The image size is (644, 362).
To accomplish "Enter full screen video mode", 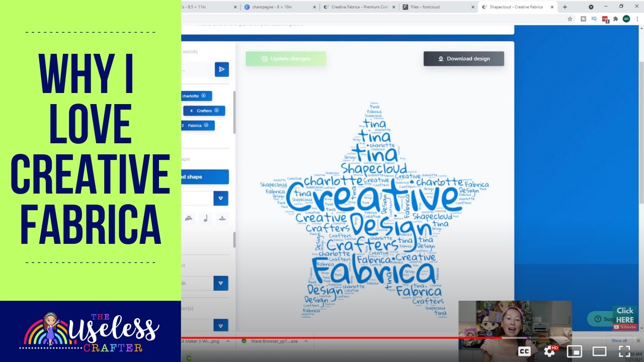I will (x=624, y=351).
